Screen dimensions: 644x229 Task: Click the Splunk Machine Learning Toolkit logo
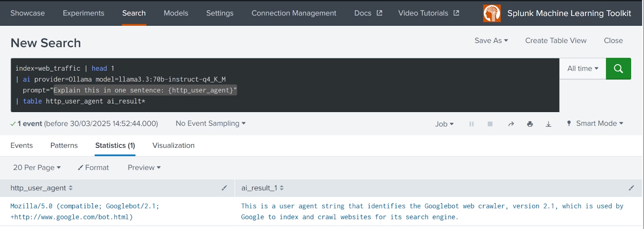tap(492, 13)
